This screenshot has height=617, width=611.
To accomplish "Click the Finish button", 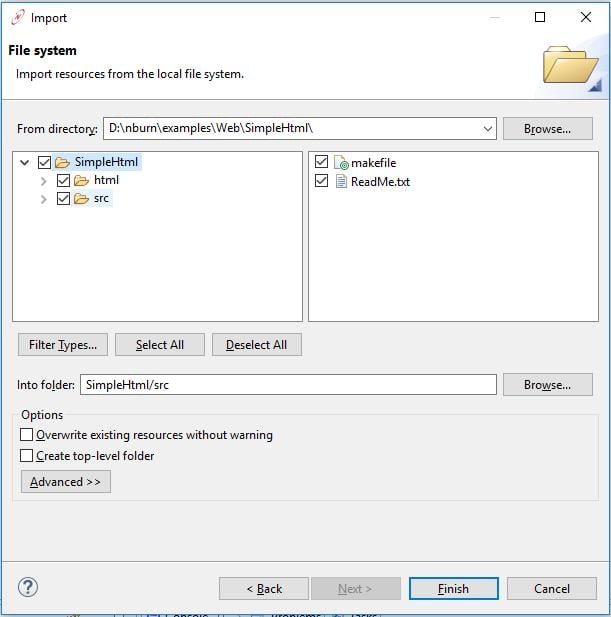I will (x=452, y=589).
